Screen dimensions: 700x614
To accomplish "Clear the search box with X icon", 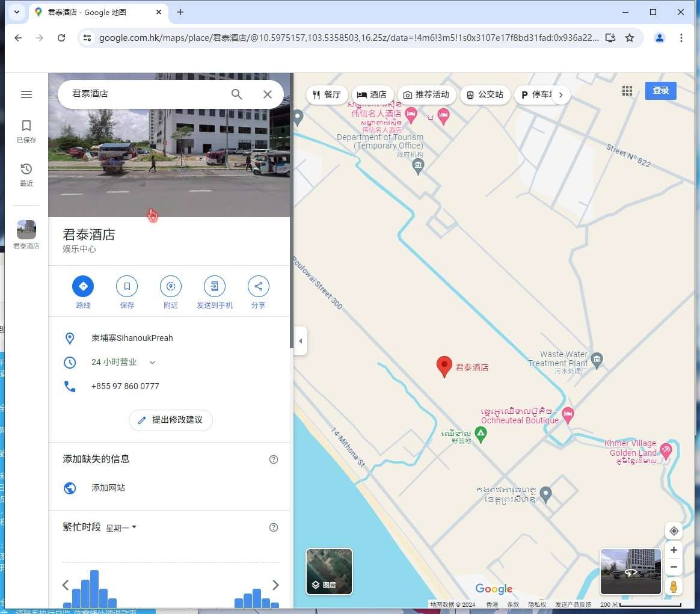I will tap(268, 94).
